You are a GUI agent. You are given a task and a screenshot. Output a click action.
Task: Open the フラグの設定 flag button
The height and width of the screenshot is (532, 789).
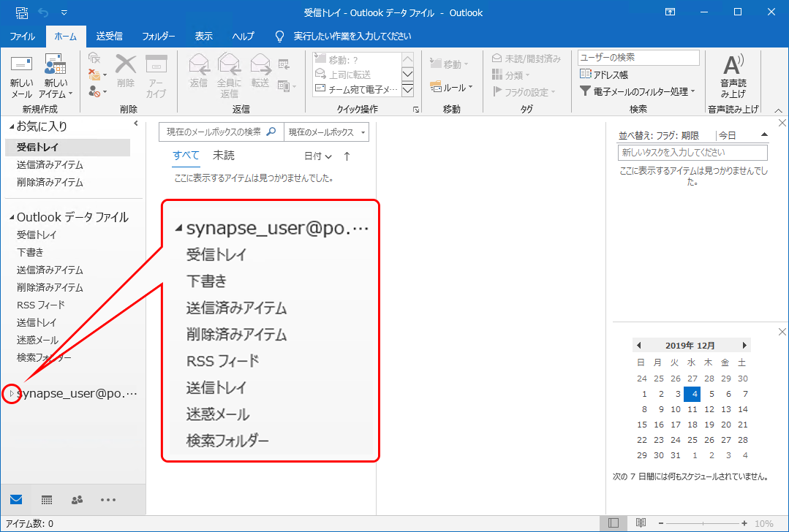(x=524, y=92)
